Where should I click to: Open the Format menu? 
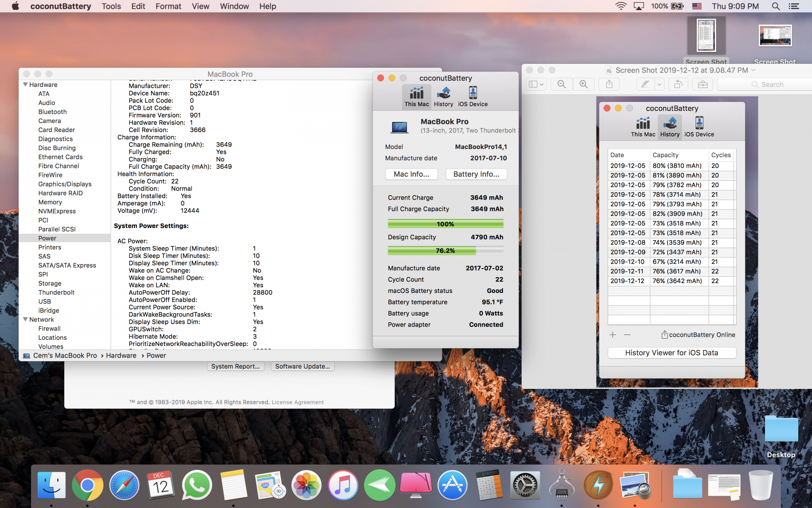(x=168, y=6)
